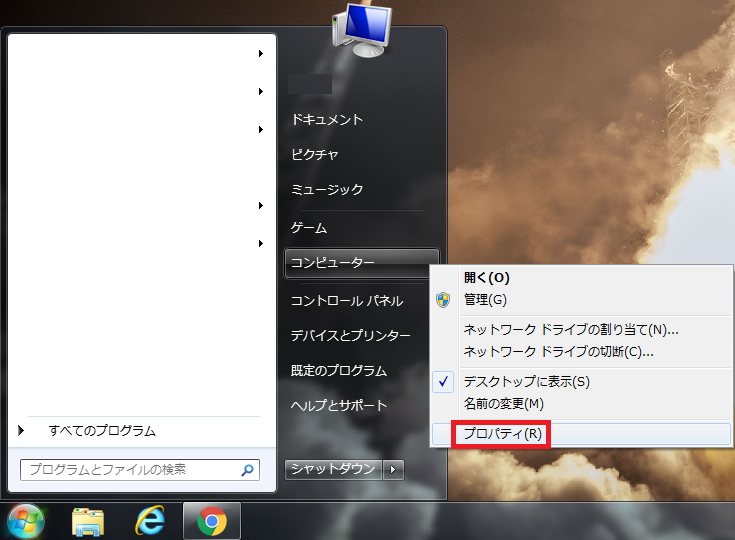735x540 pixels.
Task: Open ゲーム from the Start menu
Action: [x=308, y=228]
